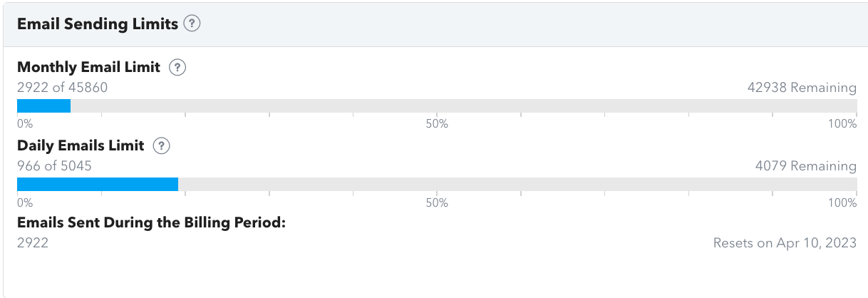Click the 'Resets on Apr 10, 2023' text
This screenshot has width=868, height=298.
[785, 243]
